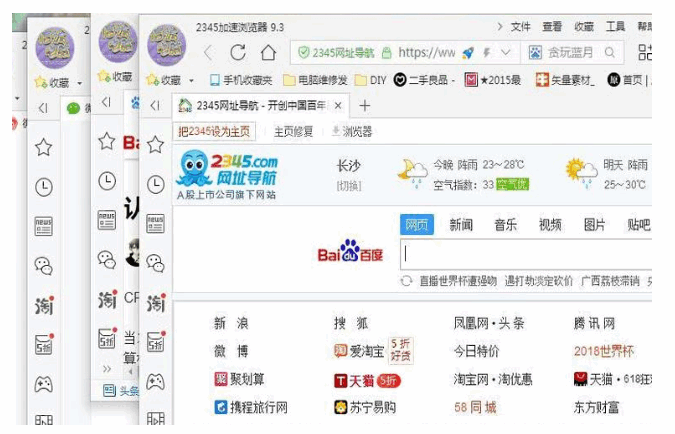Screen dimensions: 675x434
Task: Open sidebar Taobao 淘 icon in front window
Action: 156,303
